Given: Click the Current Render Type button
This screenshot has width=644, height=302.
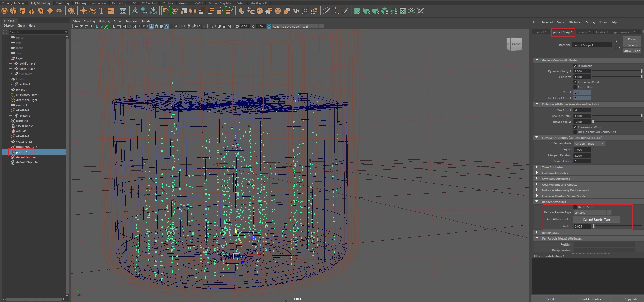Looking at the screenshot, I should pyautogui.click(x=597, y=219).
